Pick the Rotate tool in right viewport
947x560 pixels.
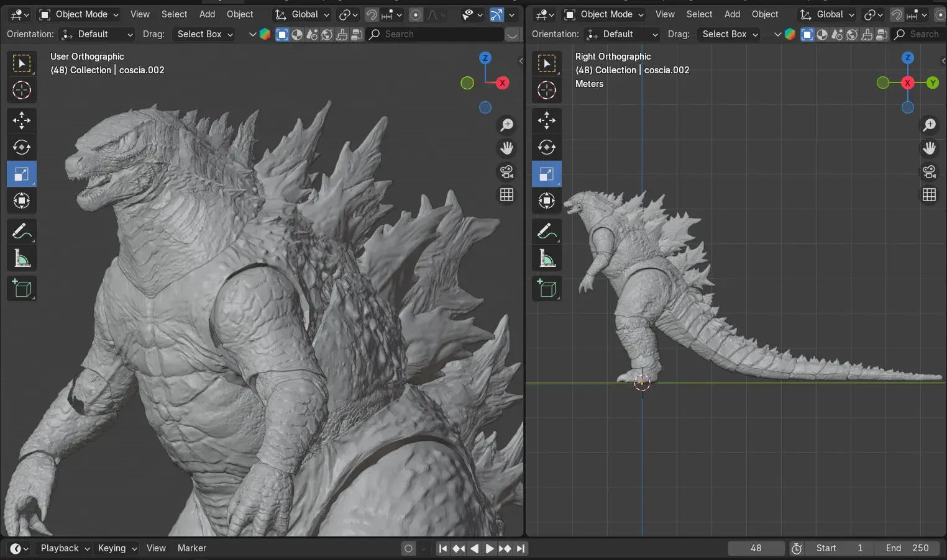pyautogui.click(x=547, y=147)
